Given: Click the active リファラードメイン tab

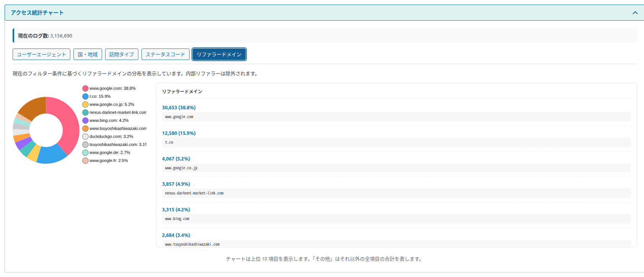Looking at the screenshot, I should coord(219,54).
